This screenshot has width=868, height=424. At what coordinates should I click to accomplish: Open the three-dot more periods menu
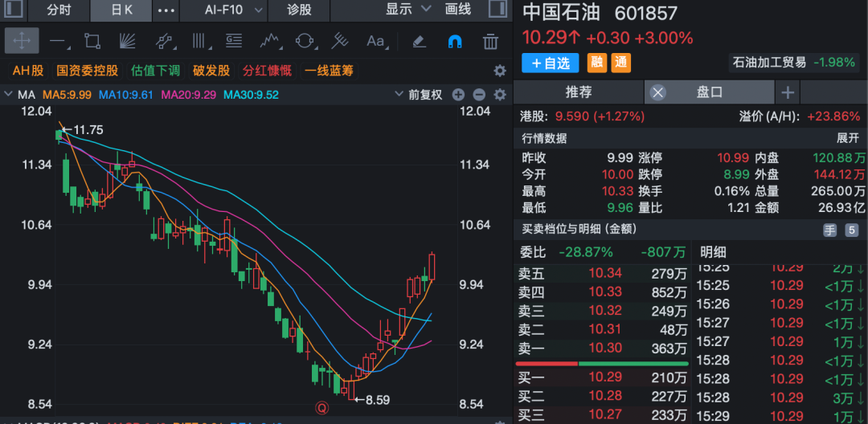point(166,10)
